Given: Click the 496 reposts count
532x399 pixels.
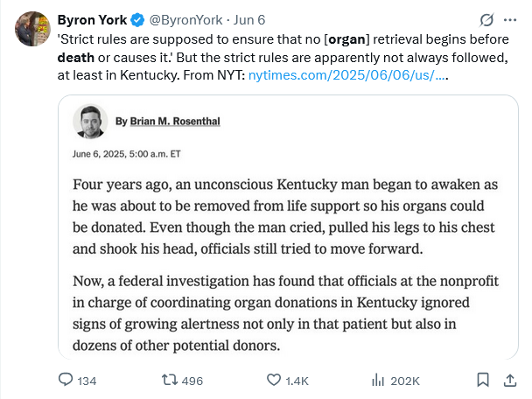Looking at the screenshot, I should click(x=192, y=381).
